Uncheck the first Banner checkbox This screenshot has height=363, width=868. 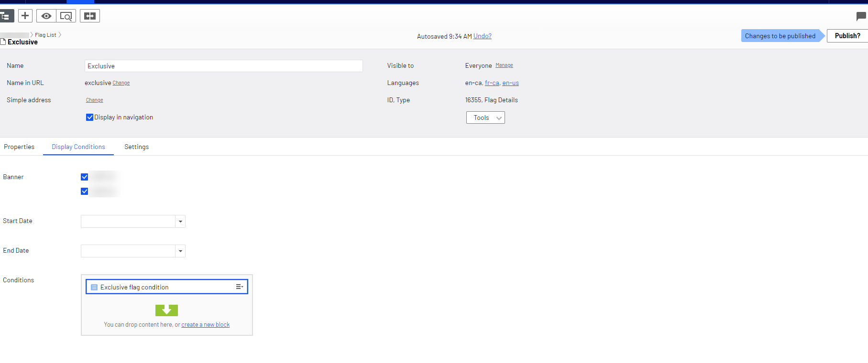coord(85,177)
